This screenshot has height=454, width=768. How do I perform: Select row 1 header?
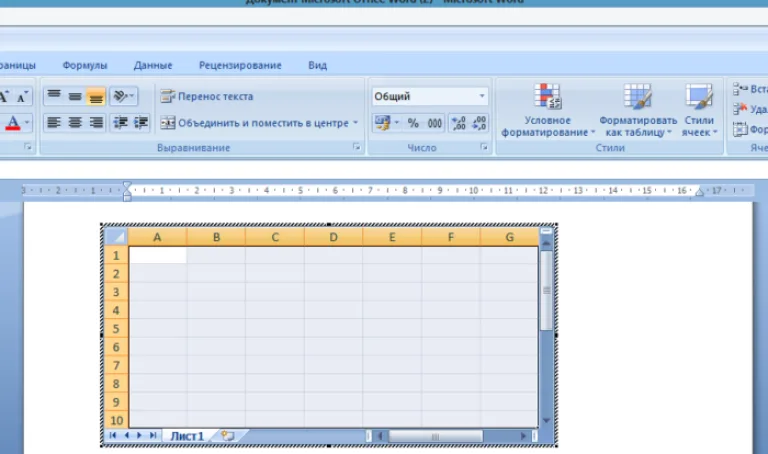pos(116,255)
